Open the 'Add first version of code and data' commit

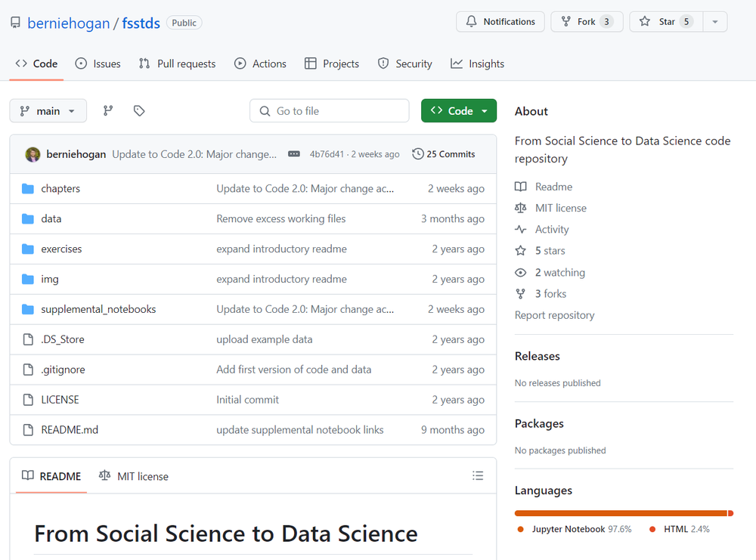[293, 370]
